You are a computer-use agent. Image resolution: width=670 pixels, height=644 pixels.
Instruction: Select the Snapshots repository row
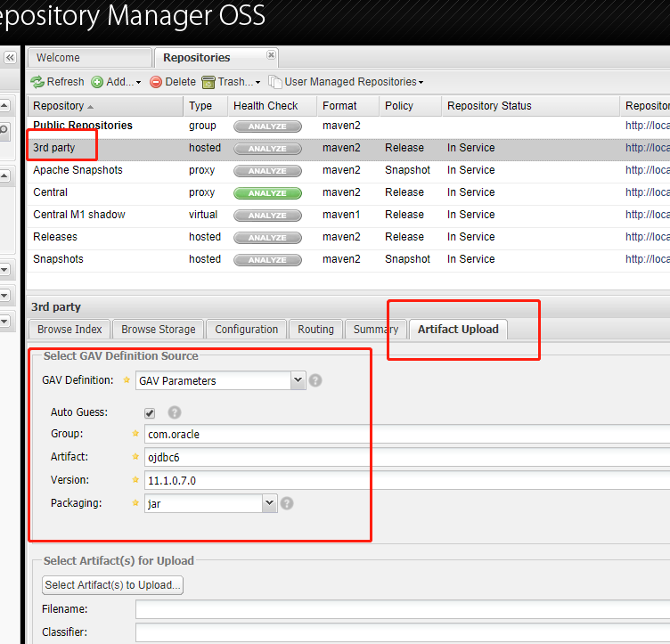[x=348, y=259]
